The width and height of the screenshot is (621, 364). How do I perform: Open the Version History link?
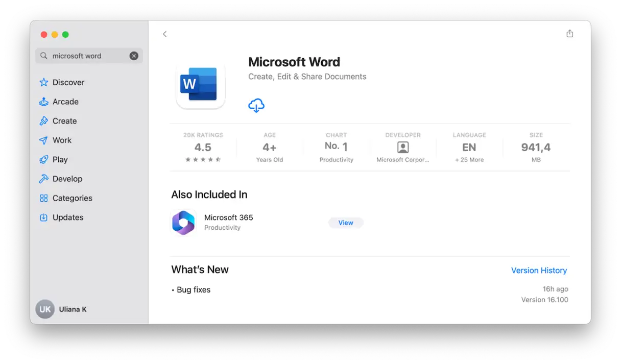point(539,271)
